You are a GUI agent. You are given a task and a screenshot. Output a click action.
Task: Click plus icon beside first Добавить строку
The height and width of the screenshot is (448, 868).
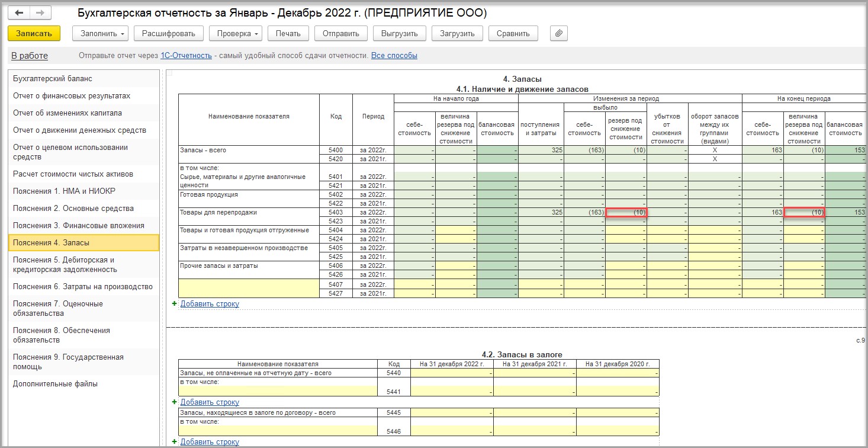(174, 303)
